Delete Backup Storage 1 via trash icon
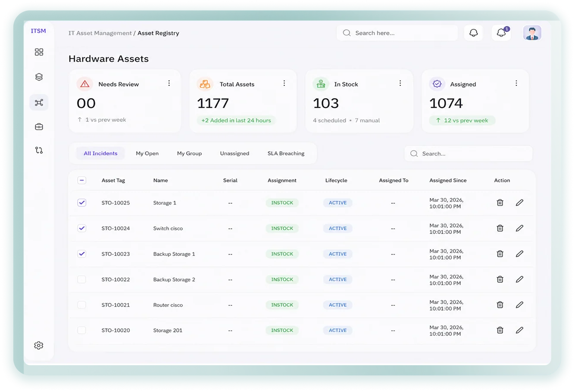Image resolution: width=575 pixels, height=392 pixels. tap(500, 254)
